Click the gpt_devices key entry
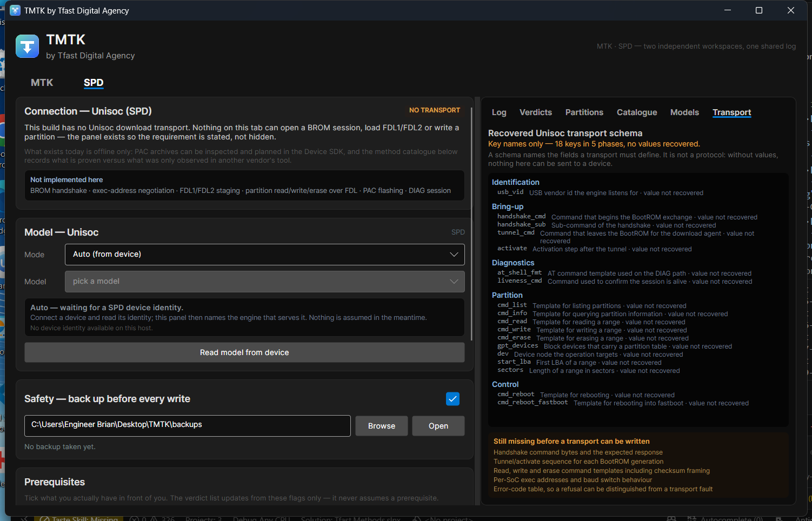Viewport: 812px width, 521px height. pos(517,346)
